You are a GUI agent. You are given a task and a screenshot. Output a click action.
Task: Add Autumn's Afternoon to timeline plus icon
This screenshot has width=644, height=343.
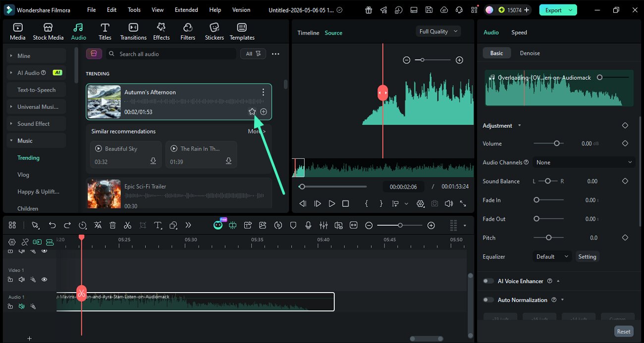tap(264, 112)
